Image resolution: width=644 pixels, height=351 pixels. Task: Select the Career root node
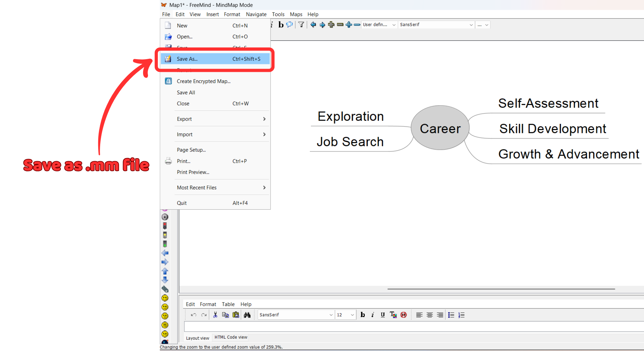(x=440, y=128)
